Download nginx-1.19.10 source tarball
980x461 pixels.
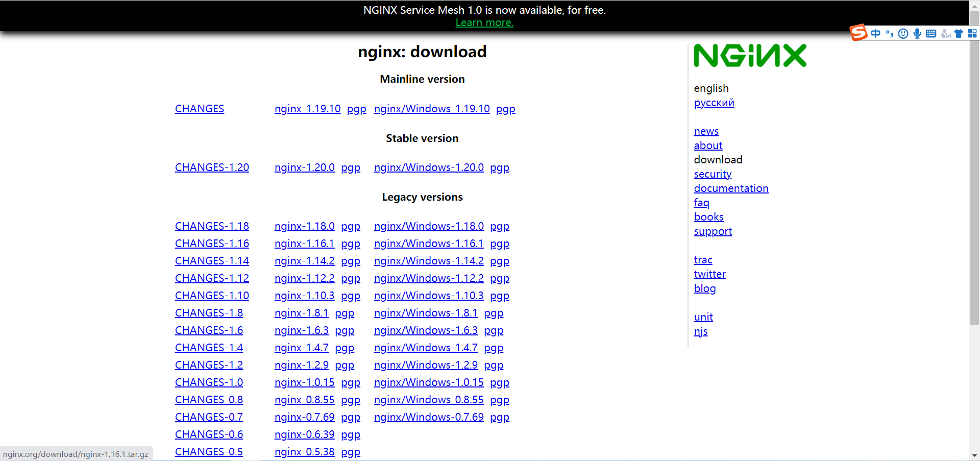(307, 109)
